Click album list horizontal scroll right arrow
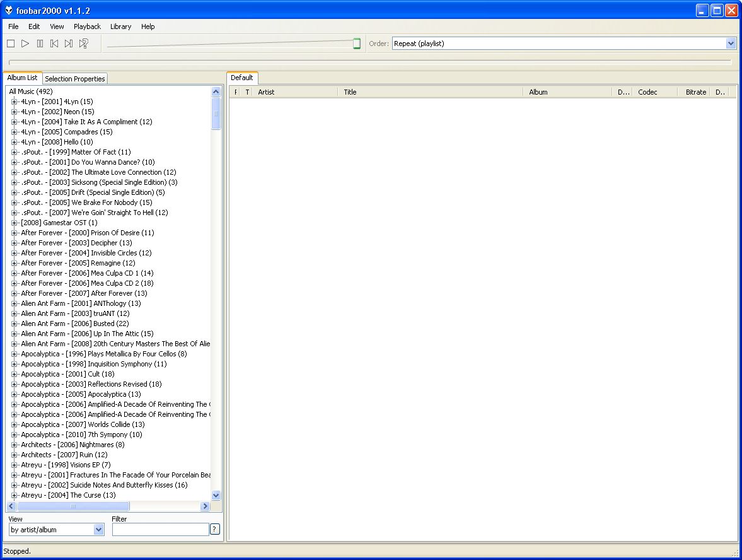This screenshot has width=742, height=560. pos(205,506)
